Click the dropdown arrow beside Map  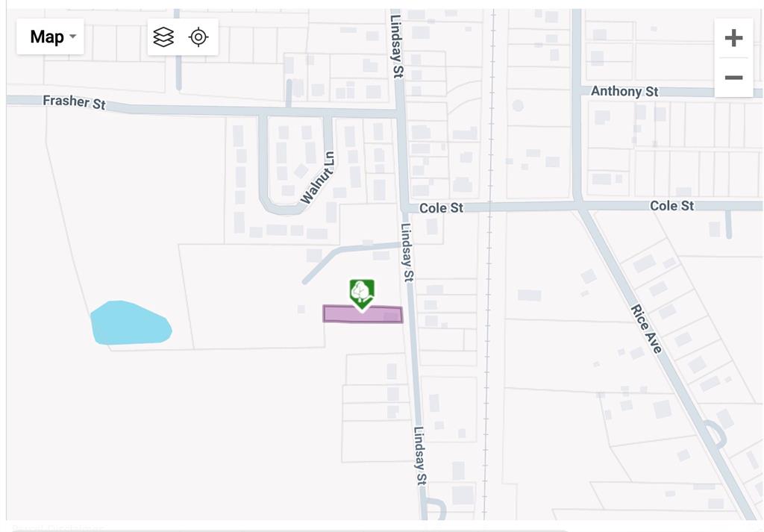(72, 37)
